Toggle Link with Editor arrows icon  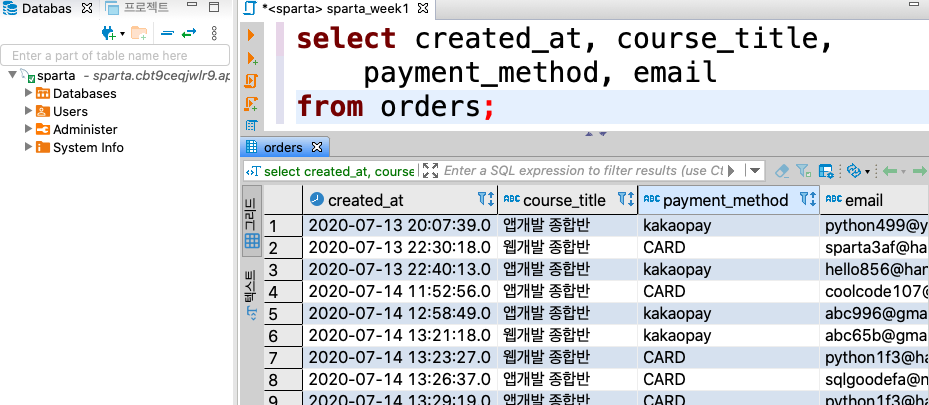188,34
